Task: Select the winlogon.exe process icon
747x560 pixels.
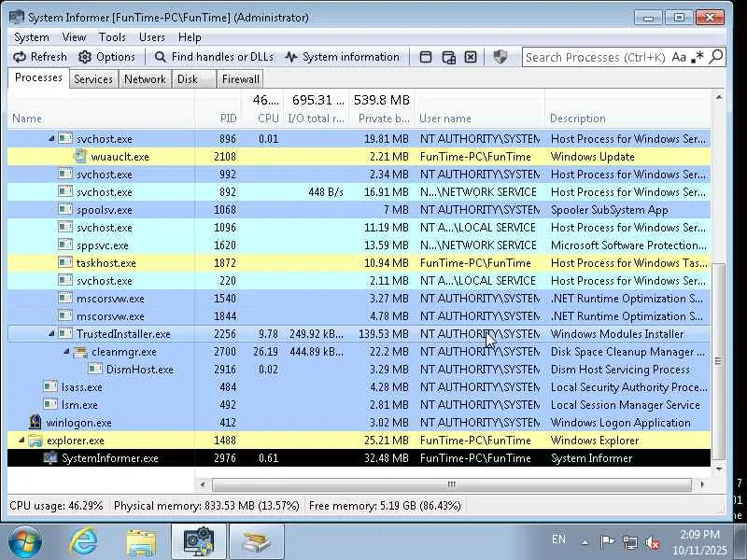Action: click(x=35, y=423)
